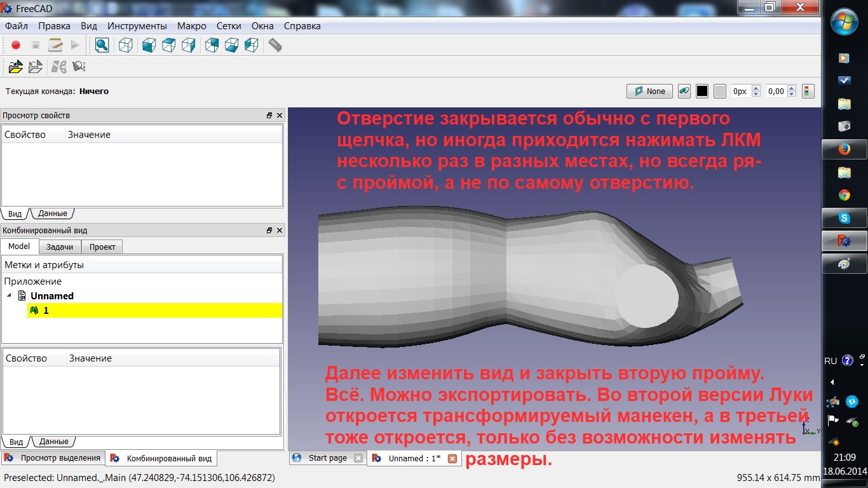Click the green link icon beside None
Image resolution: width=868 pixels, height=488 pixels.
click(684, 91)
